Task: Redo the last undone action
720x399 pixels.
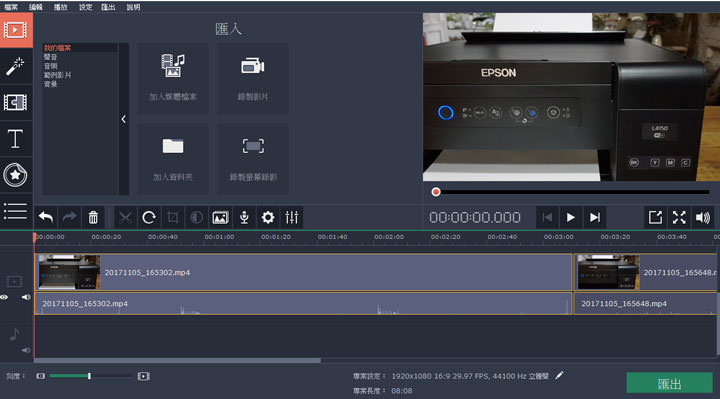Action: [69, 217]
